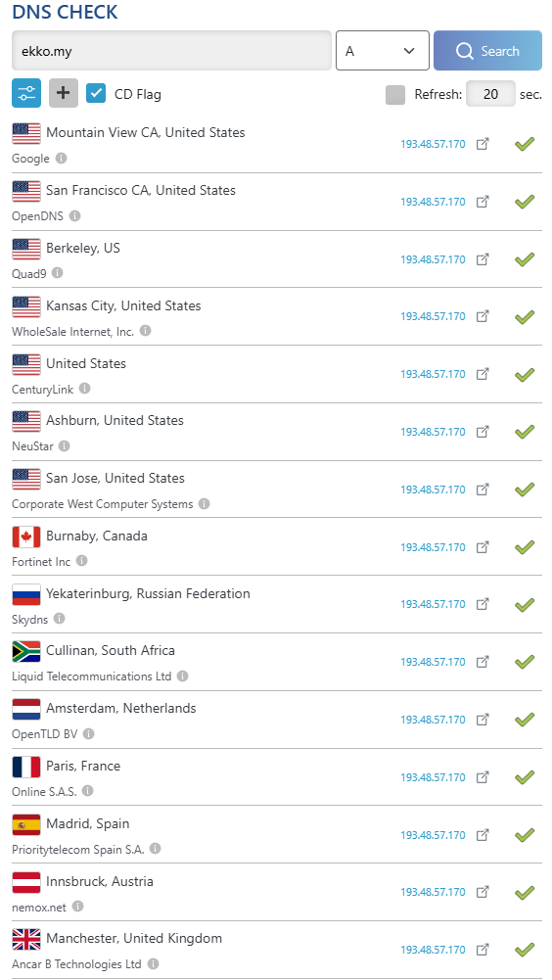
Task: Click the domain field containing ekko.my
Action: pyautogui.click(x=171, y=51)
